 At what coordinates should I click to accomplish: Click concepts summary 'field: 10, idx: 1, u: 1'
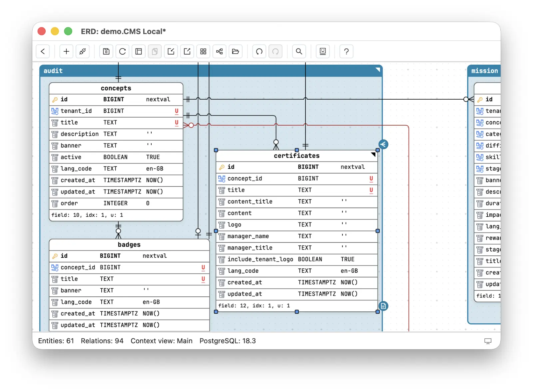(x=87, y=215)
